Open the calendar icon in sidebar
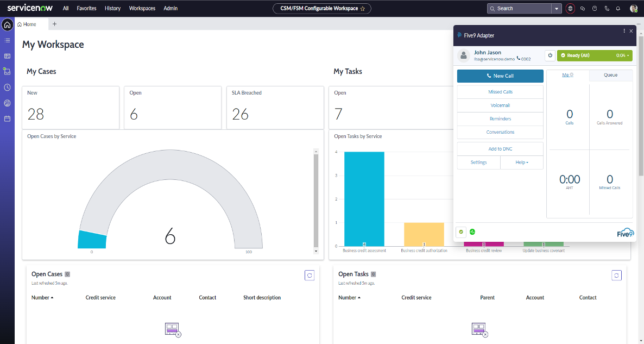Screen dimensions: 644x344 pyautogui.click(x=7, y=118)
